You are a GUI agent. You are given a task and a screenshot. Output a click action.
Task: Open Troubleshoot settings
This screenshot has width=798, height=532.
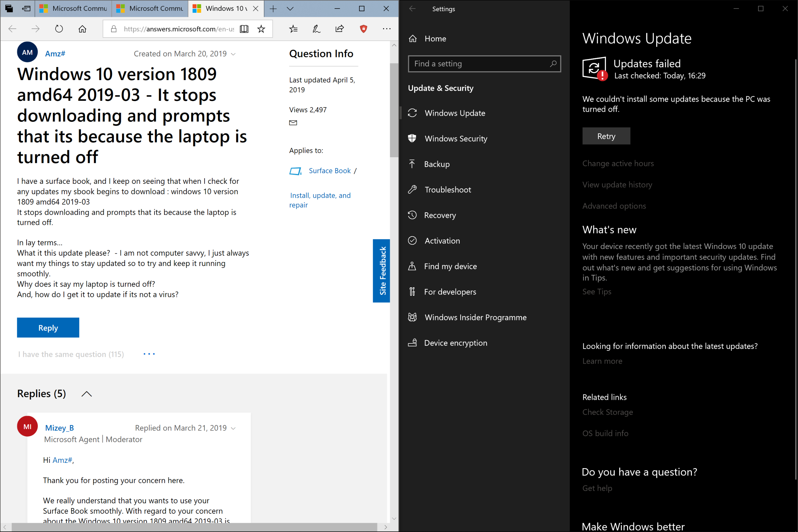click(x=484, y=190)
